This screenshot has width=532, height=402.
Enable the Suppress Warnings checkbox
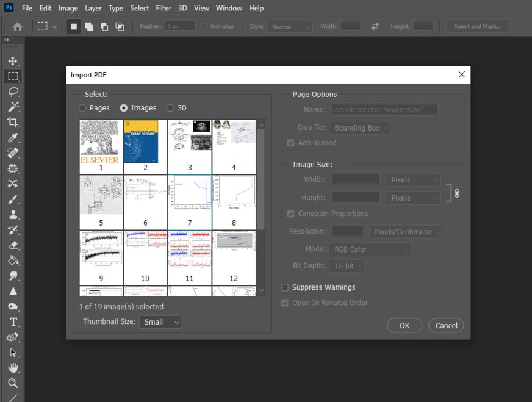pyautogui.click(x=285, y=287)
